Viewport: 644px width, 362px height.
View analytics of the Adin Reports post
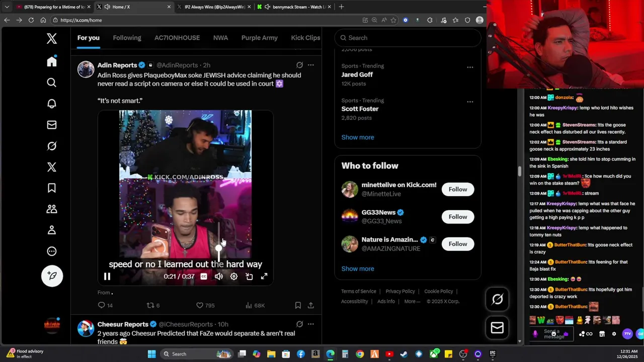click(x=255, y=305)
